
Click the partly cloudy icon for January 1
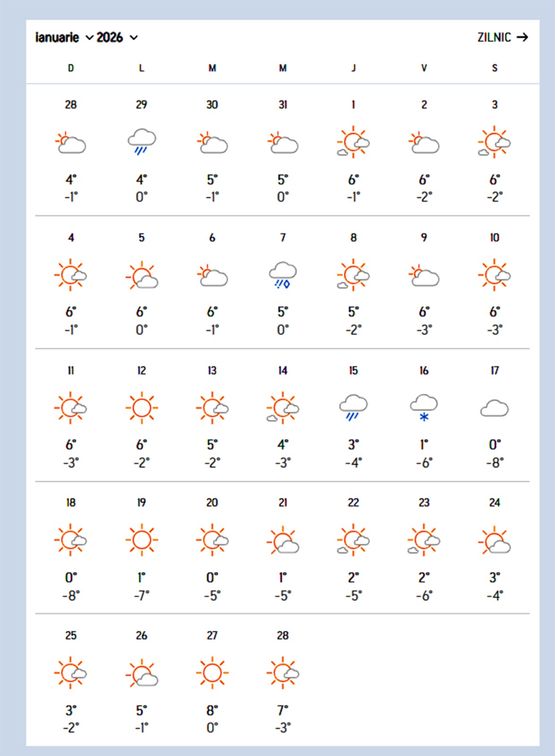(353, 141)
